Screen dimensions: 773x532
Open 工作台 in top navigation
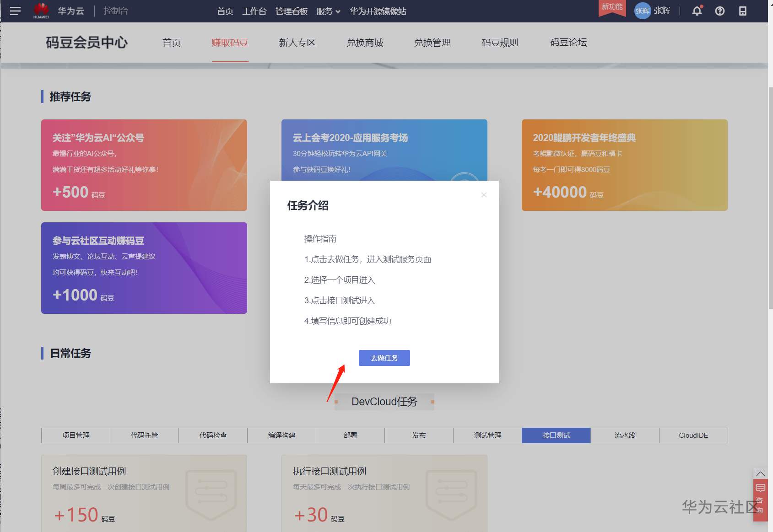pos(254,11)
